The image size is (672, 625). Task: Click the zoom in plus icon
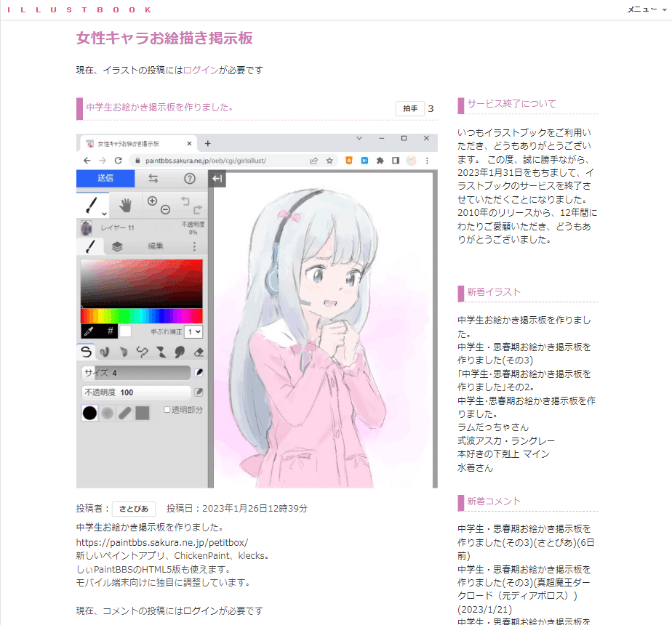point(152,201)
